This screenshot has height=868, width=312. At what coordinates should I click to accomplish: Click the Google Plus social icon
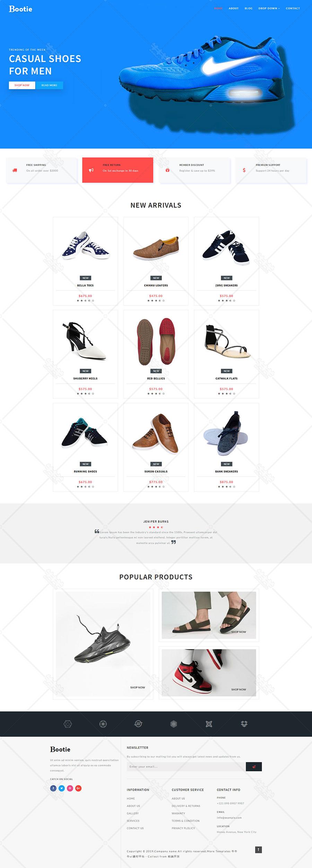(78, 788)
